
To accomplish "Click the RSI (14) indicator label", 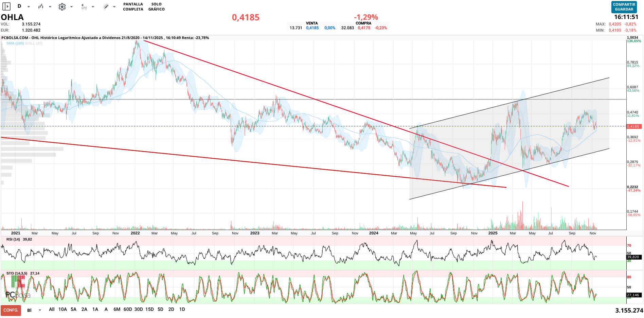I will [x=13, y=239].
